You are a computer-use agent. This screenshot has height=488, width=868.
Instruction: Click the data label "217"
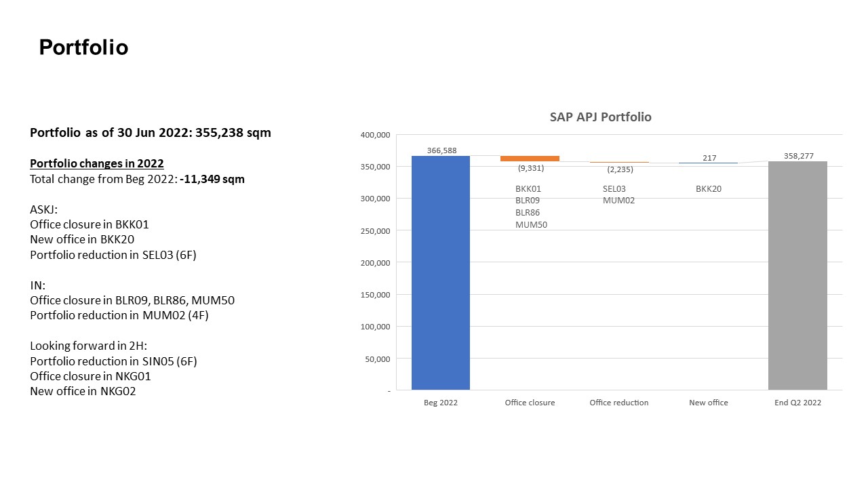pos(709,158)
